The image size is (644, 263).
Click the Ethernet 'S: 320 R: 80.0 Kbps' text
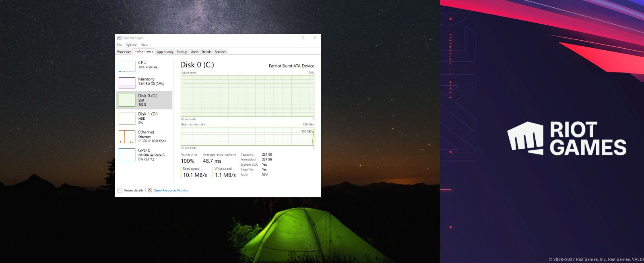(152, 141)
